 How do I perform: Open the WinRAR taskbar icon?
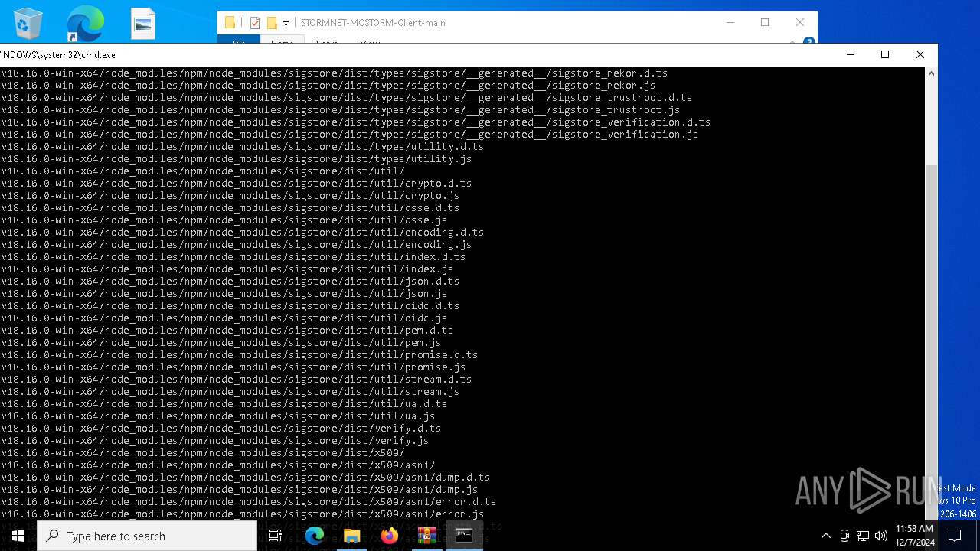[x=426, y=536]
